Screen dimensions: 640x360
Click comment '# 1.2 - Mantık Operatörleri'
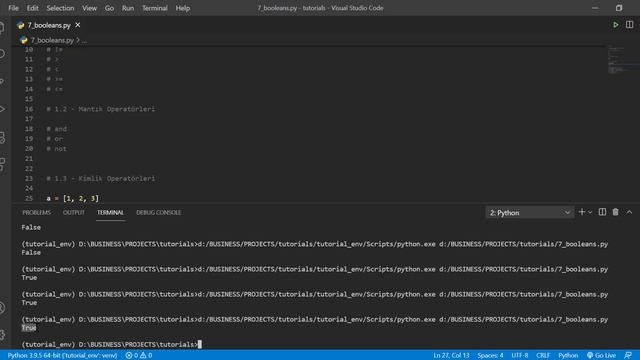100,109
